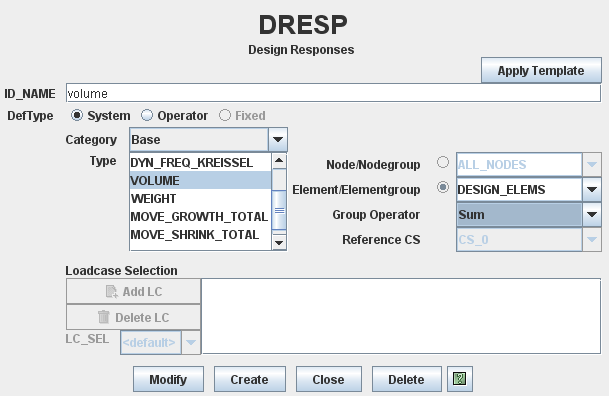
Task: Click the Close button
Action: tap(329, 379)
